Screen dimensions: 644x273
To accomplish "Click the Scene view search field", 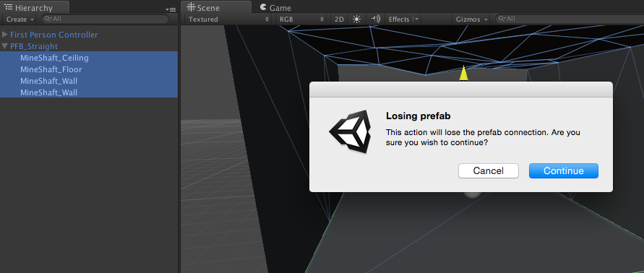I will (570, 19).
